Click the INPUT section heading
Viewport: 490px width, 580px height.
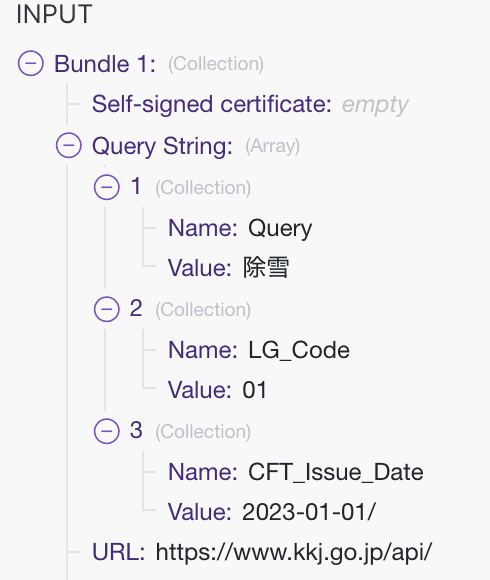tap(54, 14)
